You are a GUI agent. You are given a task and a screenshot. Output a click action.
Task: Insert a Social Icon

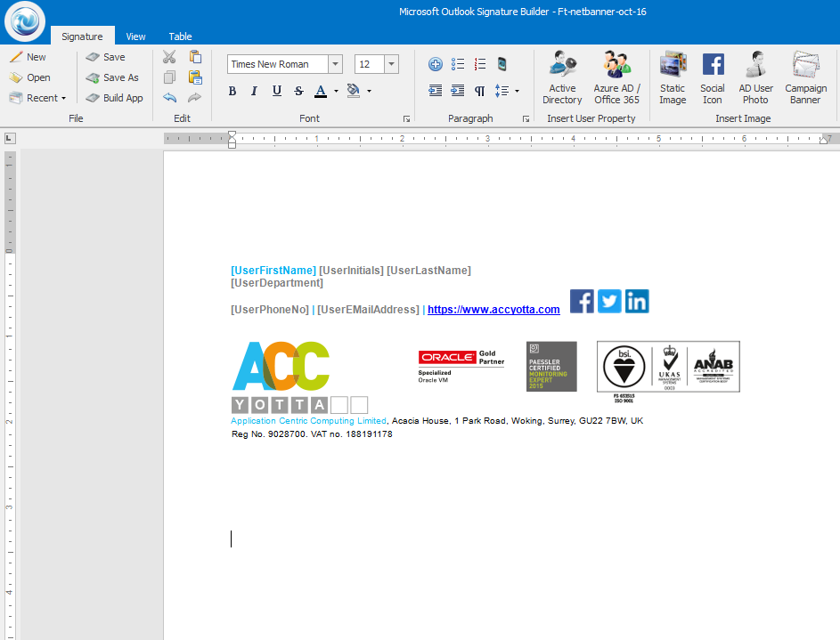point(713,77)
